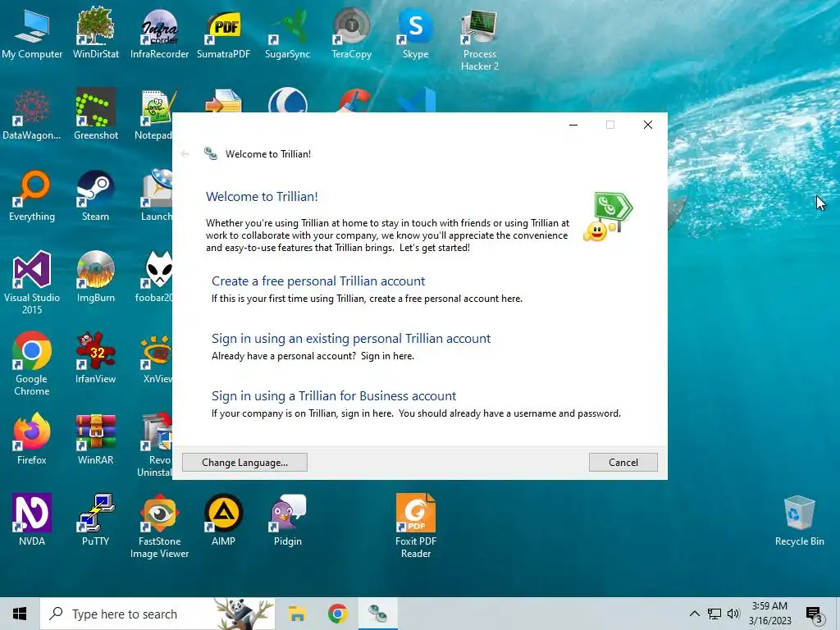Cancel the Trillian welcome wizard
The height and width of the screenshot is (630, 840).
pos(623,463)
